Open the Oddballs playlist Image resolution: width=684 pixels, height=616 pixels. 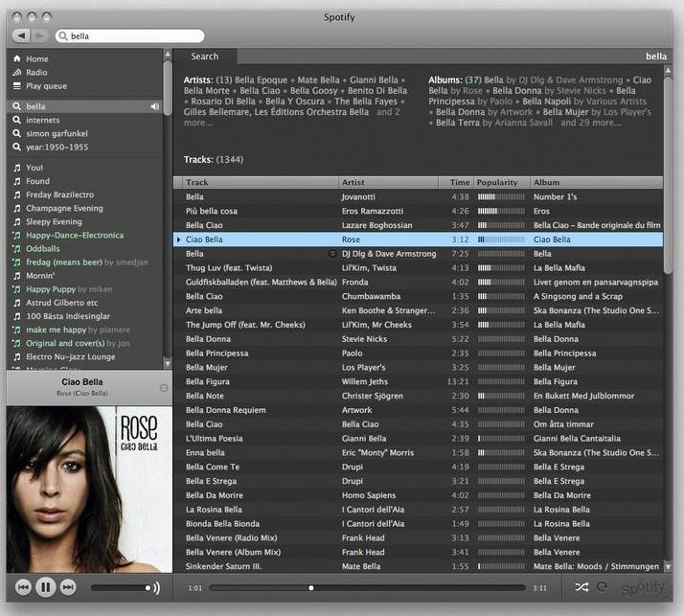click(43, 249)
